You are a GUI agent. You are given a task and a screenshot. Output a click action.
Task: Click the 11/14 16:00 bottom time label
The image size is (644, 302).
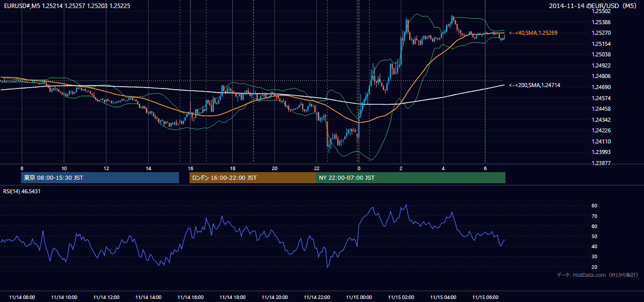[x=190, y=297]
